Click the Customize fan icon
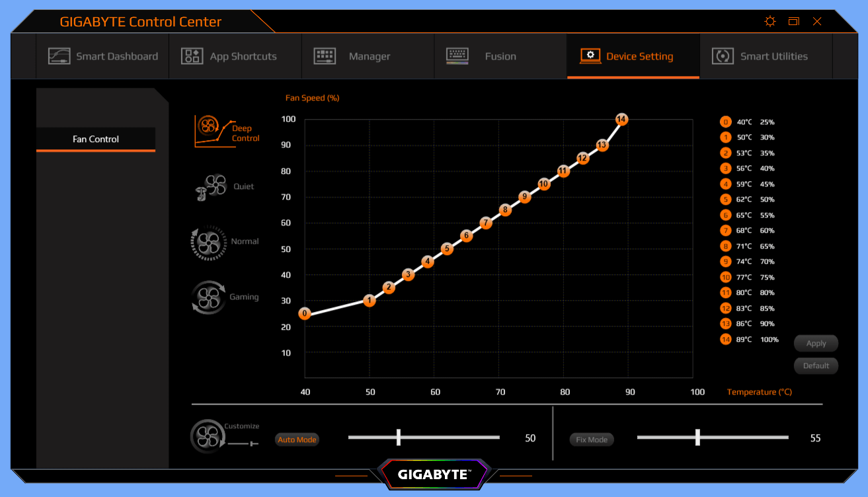Screen dimensions: 868x497 pyautogui.click(x=207, y=437)
